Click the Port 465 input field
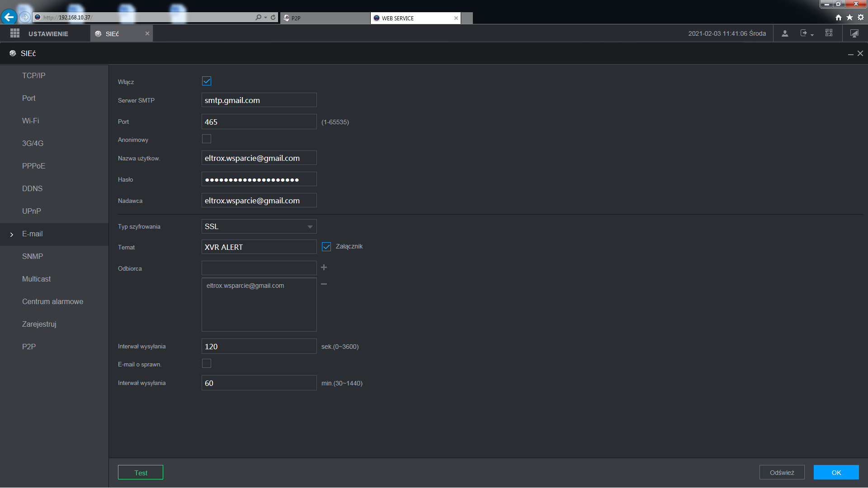 [x=259, y=122]
